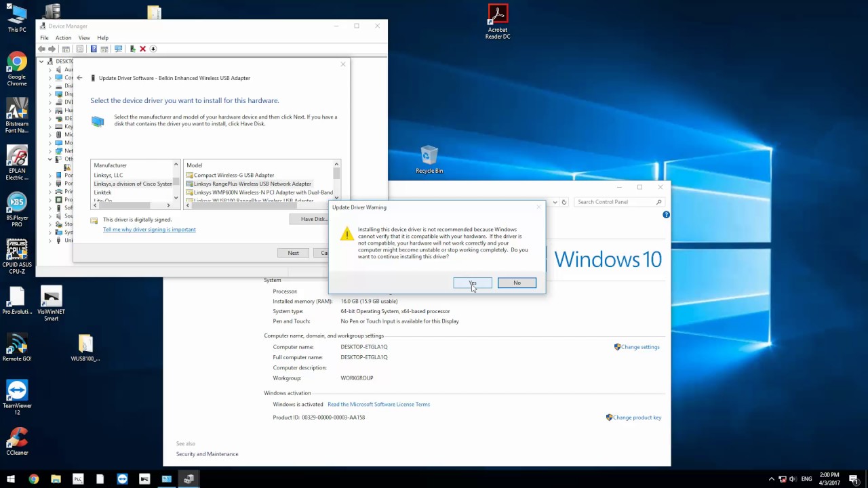Click red X Uninstall device icon

point(142,49)
